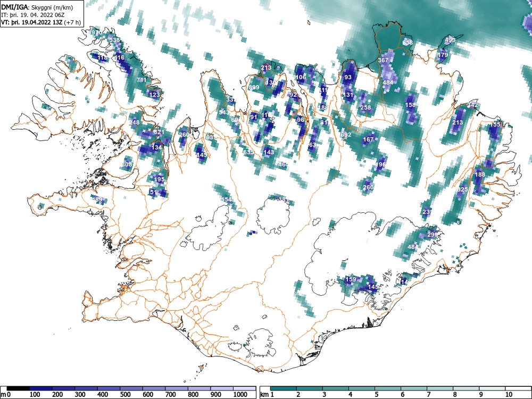This screenshot has width=532, height=399.
Task: Click the darkest teal 1–2 km swatch
Action: point(284,388)
